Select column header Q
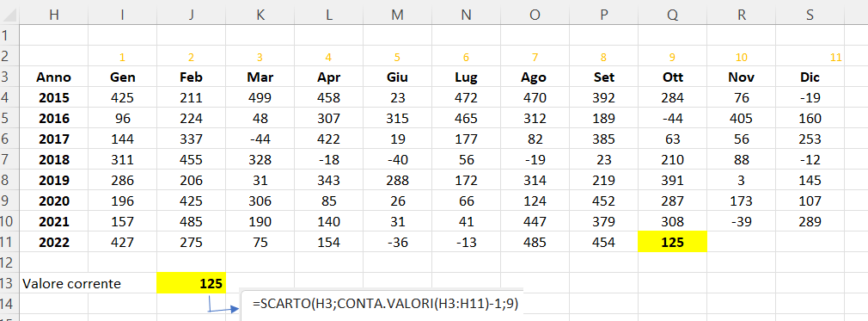 [x=672, y=15]
